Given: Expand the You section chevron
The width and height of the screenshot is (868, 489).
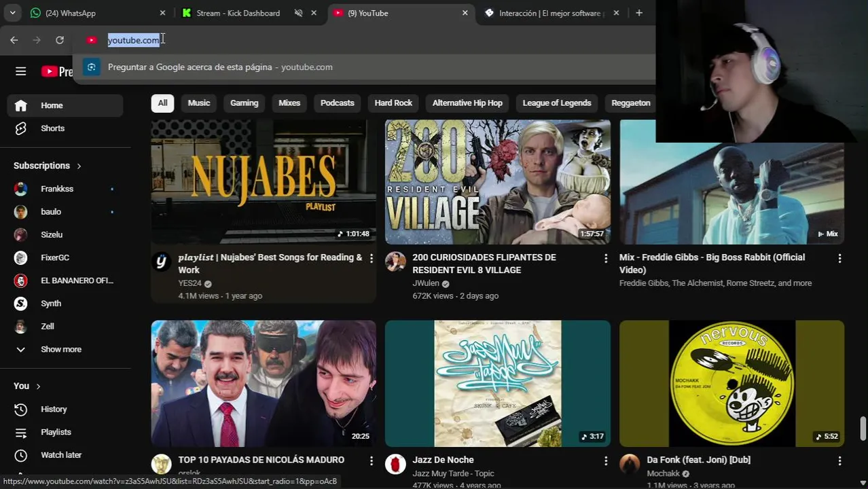Looking at the screenshot, I should coord(38,386).
